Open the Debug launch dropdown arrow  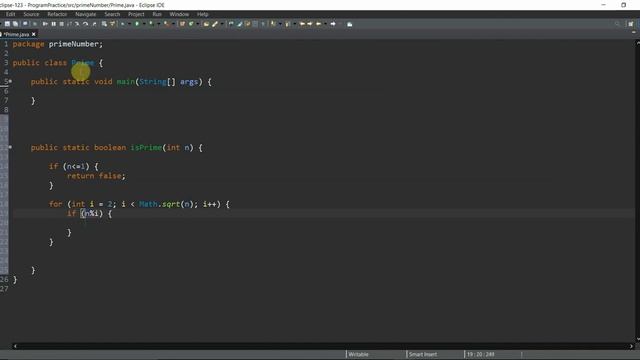129,24
